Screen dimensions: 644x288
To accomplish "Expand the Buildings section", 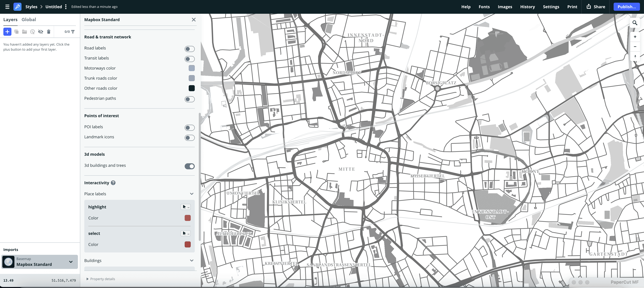I will 192,260.
